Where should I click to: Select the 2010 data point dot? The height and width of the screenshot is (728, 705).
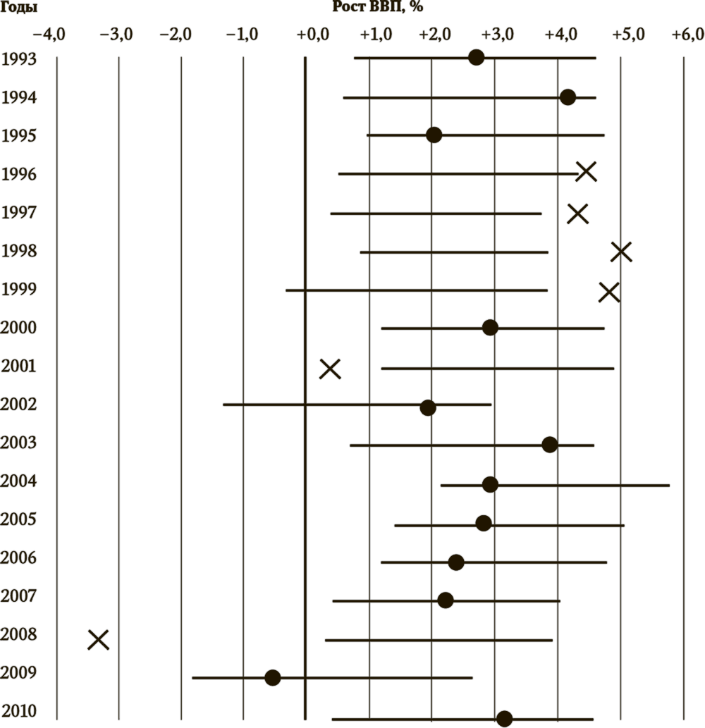[504, 719]
